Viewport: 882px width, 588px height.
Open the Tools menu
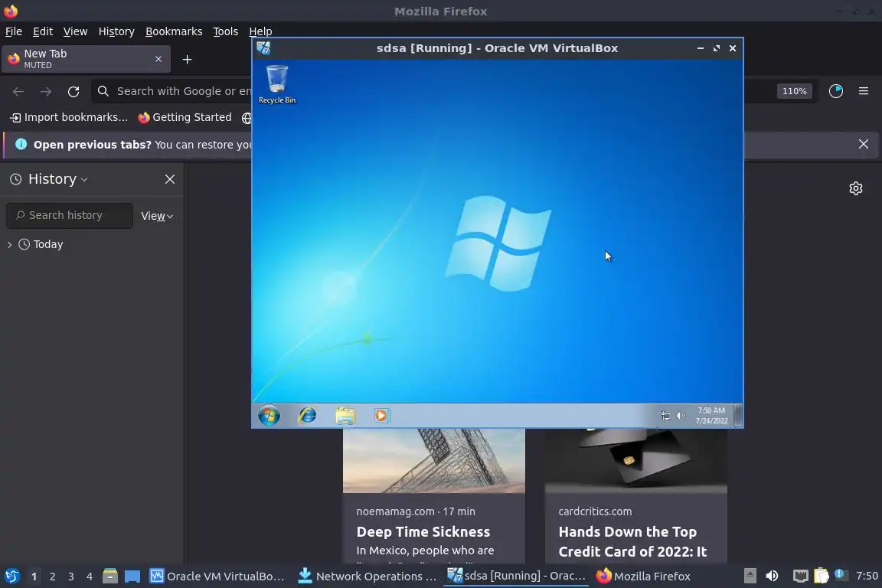[x=226, y=31]
